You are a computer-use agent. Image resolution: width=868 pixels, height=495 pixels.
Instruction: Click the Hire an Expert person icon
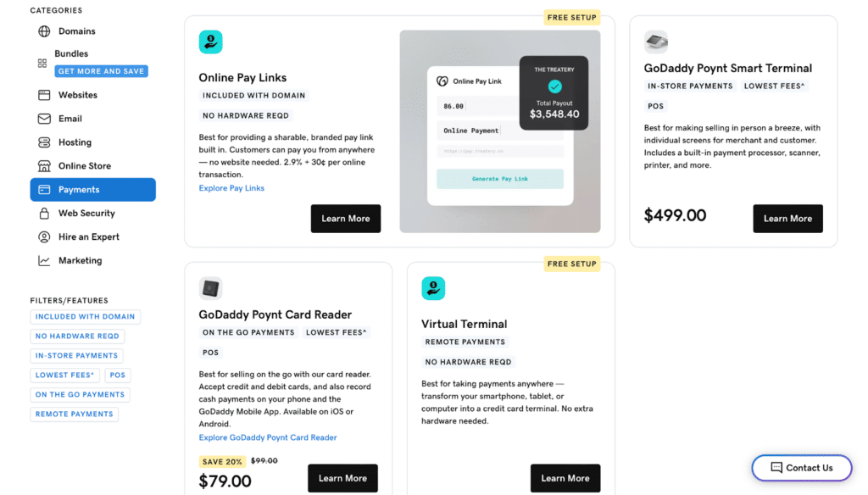pos(44,237)
